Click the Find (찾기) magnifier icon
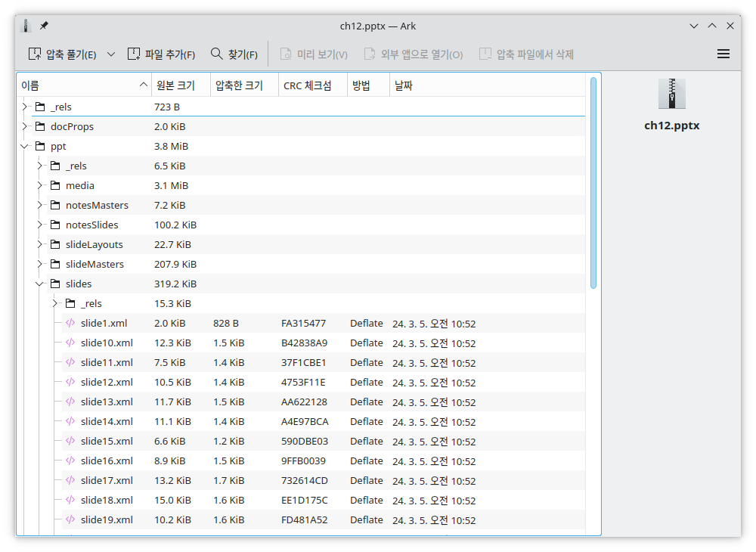756x552 pixels. [x=217, y=54]
